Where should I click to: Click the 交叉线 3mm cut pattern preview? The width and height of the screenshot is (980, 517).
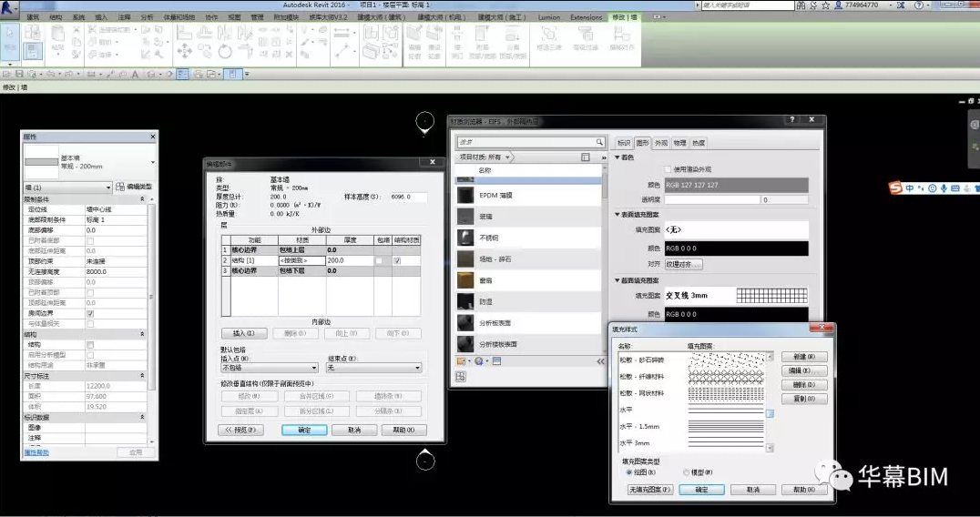pyautogui.click(x=771, y=295)
